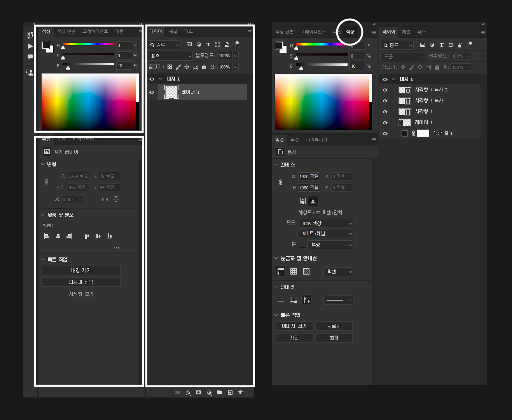Screen dimensions: 512x420
Task: Open the guide line style dropdown
Action: [x=338, y=300]
